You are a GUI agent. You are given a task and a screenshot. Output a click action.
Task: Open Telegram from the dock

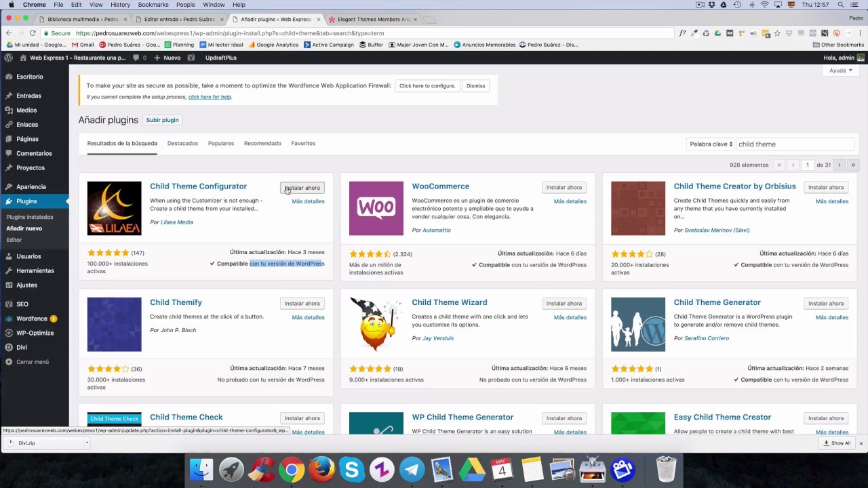(x=412, y=469)
